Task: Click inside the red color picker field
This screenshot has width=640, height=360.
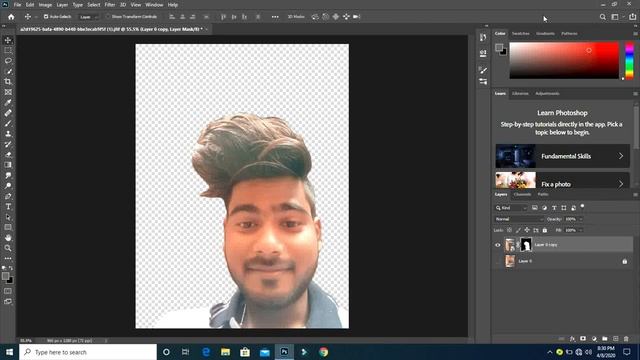Action: (564, 60)
